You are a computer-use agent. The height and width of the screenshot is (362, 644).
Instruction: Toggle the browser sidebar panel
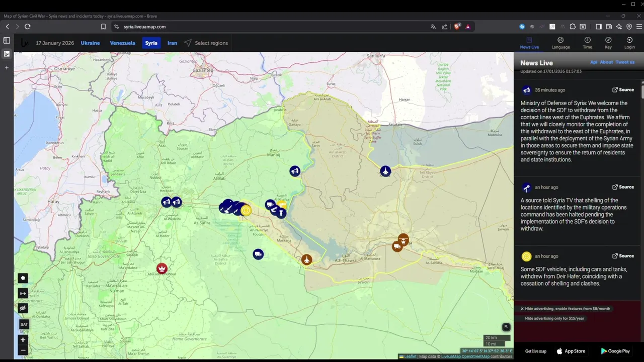click(599, 27)
